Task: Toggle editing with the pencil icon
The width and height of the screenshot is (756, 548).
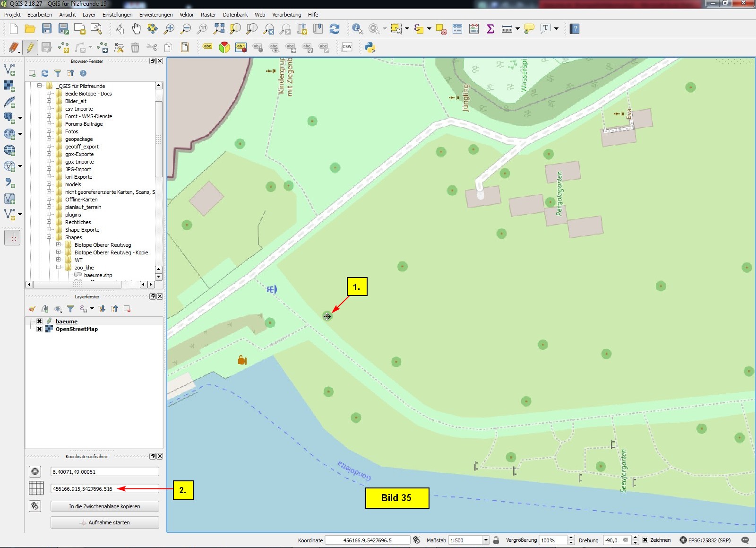Action: click(x=30, y=47)
